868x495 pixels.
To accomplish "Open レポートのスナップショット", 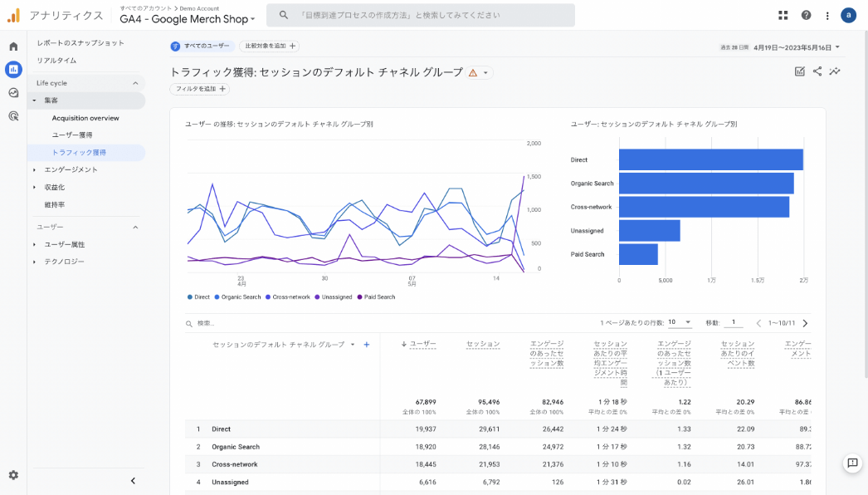I will click(x=80, y=42).
